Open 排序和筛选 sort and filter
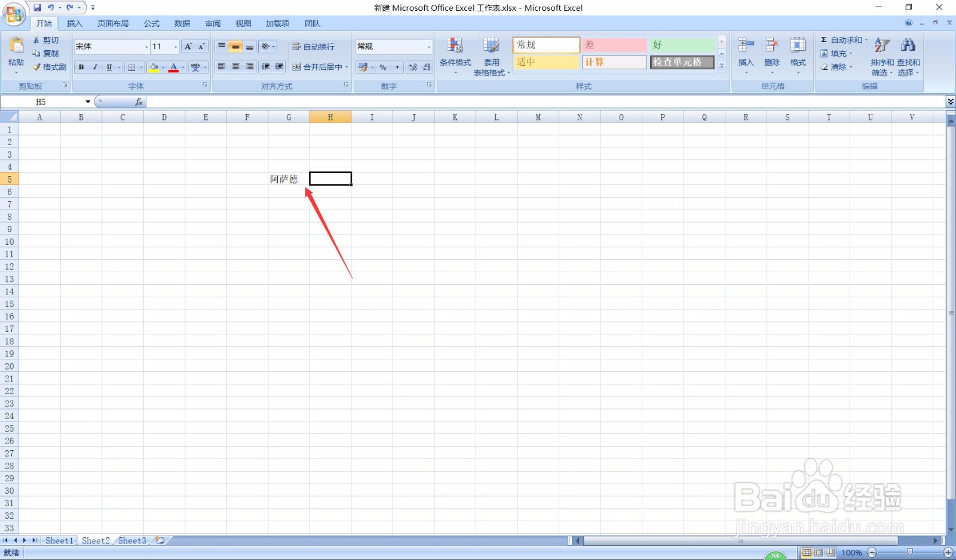 coord(882,56)
